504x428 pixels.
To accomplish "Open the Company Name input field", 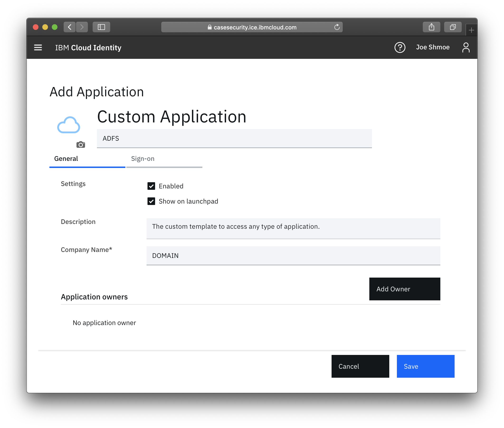I will pyautogui.click(x=293, y=255).
